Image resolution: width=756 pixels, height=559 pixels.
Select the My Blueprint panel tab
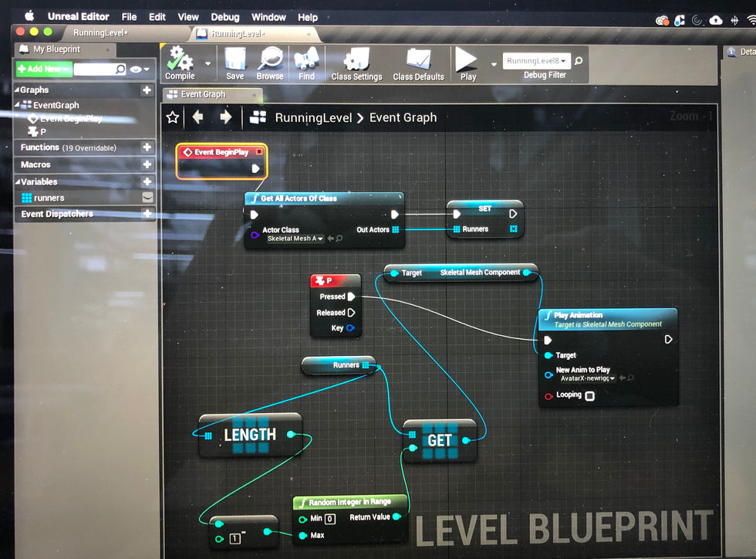[x=65, y=49]
